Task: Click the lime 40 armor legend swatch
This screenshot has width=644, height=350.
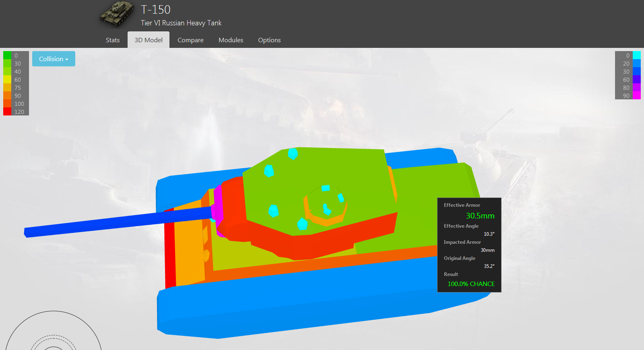Action: [7, 71]
